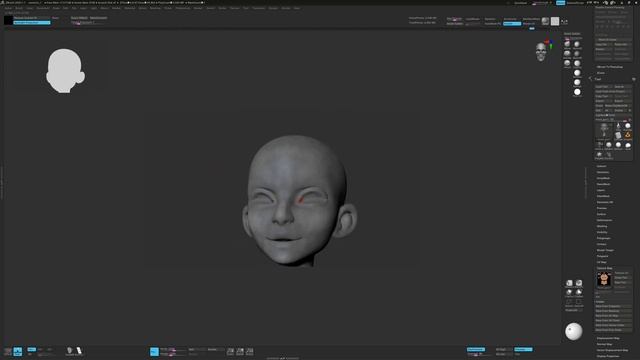
Task: Click the material sphere icon in top shelf
Action: (x=545, y=21)
